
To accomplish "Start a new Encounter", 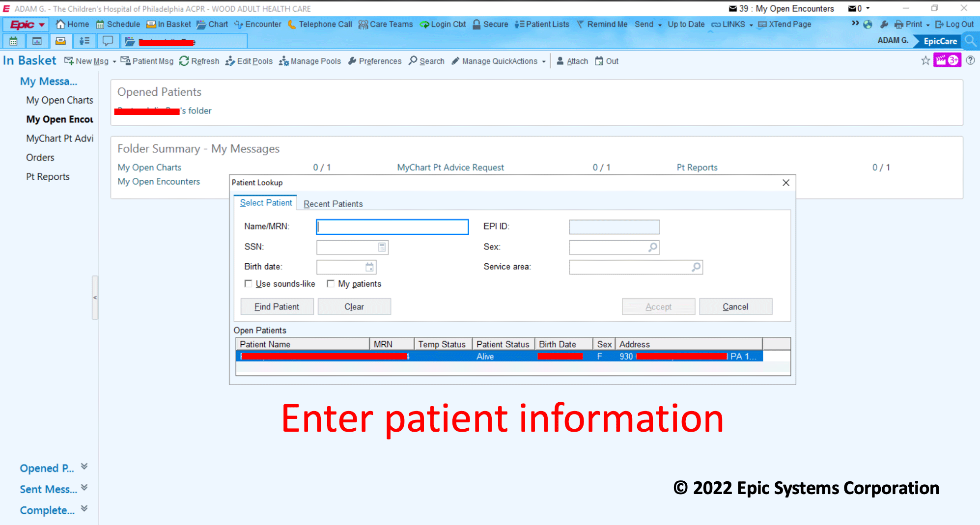I will tap(258, 25).
